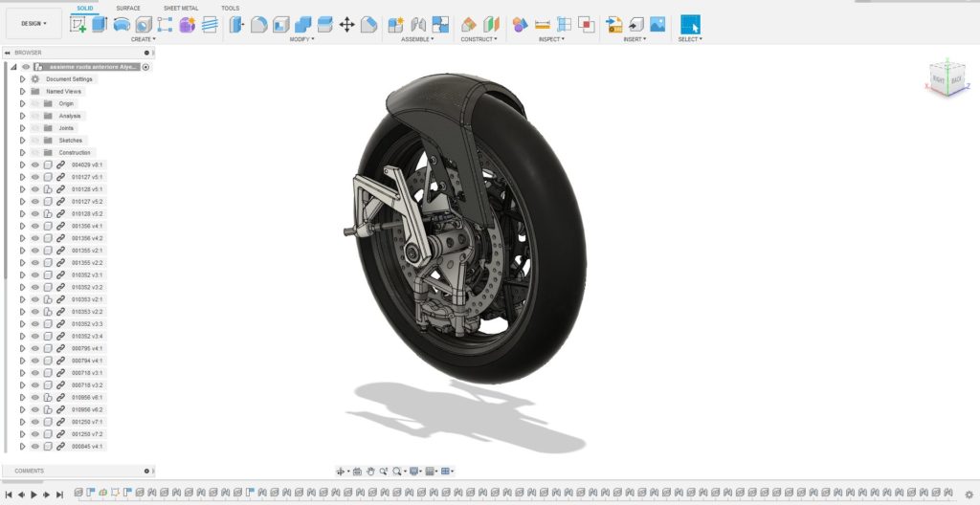Pick the Fillet tool

258,24
